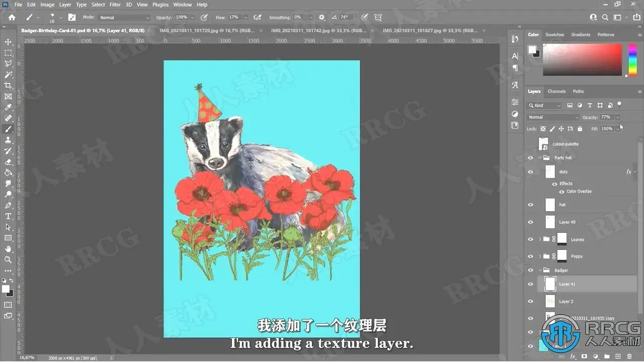Select Layer 2 in the Layers panel

coord(587,302)
